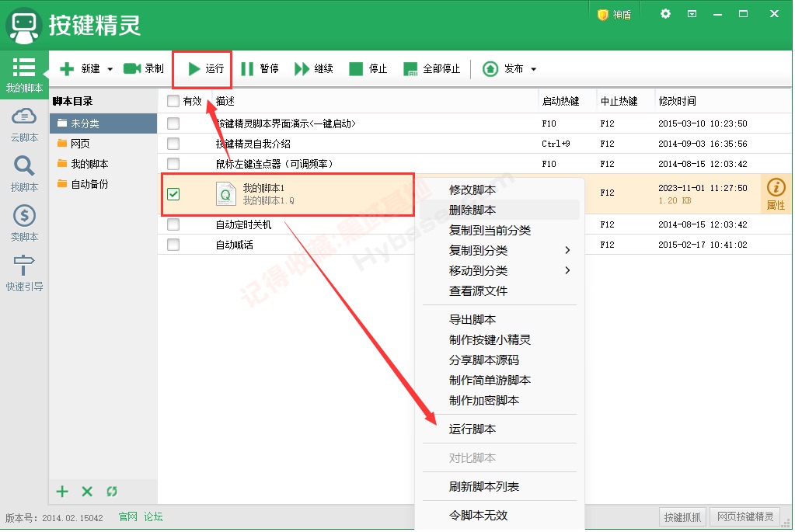The image size is (795, 532).
Task: Open the 论坛 forum link
Action: (153, 516)
